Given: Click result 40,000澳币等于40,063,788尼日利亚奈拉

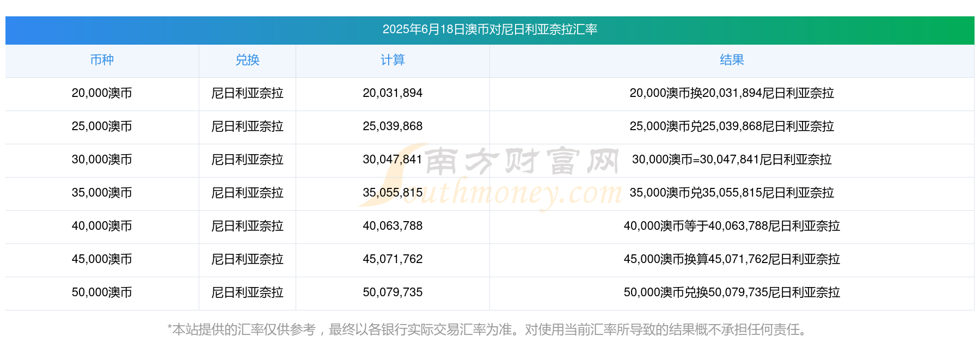Looking at the screenshot, I should pos(732,226).
